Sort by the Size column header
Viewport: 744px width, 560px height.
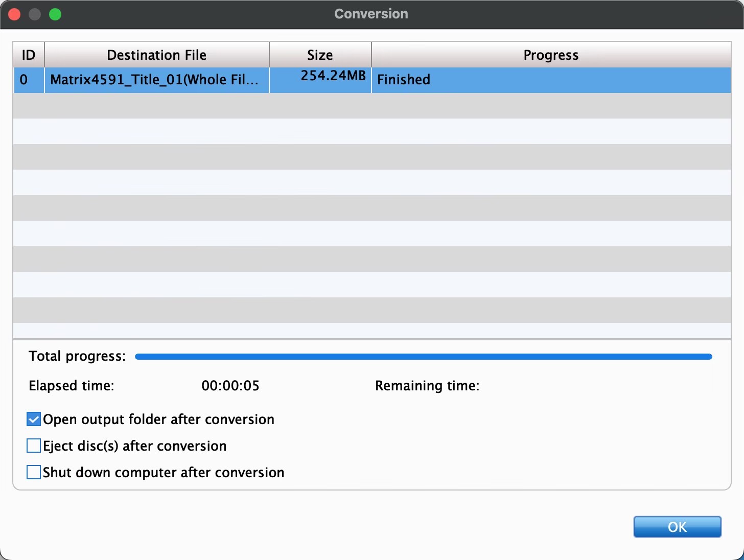click(x=320, y=55)
